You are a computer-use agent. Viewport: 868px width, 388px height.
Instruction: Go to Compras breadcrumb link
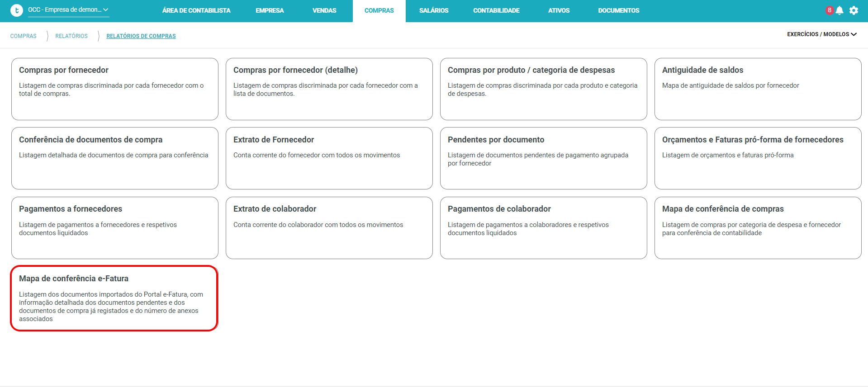point(24,36)
